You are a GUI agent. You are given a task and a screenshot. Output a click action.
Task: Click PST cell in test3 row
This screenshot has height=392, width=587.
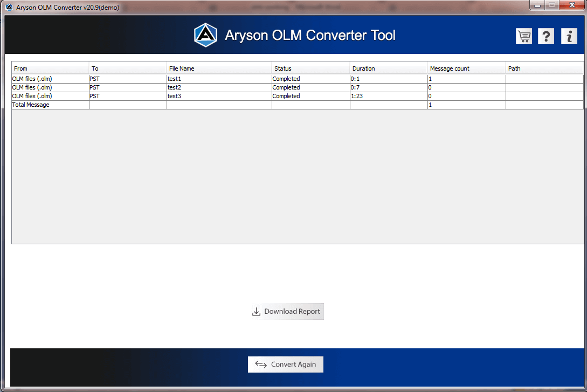[x=128, y=96]
